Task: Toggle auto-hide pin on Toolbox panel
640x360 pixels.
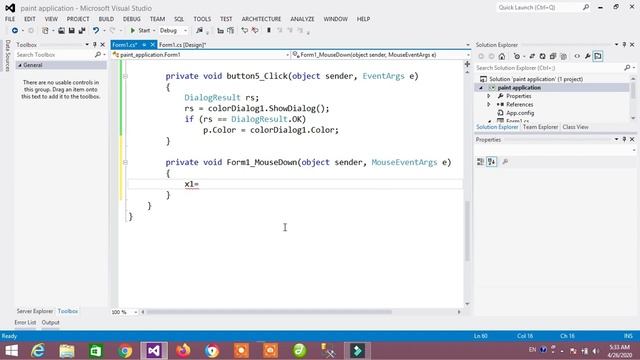Action: tap(95, 44)
